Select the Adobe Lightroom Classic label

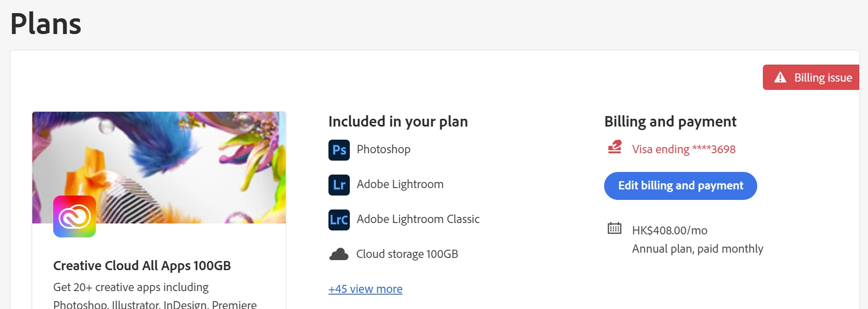pos(418,219)
